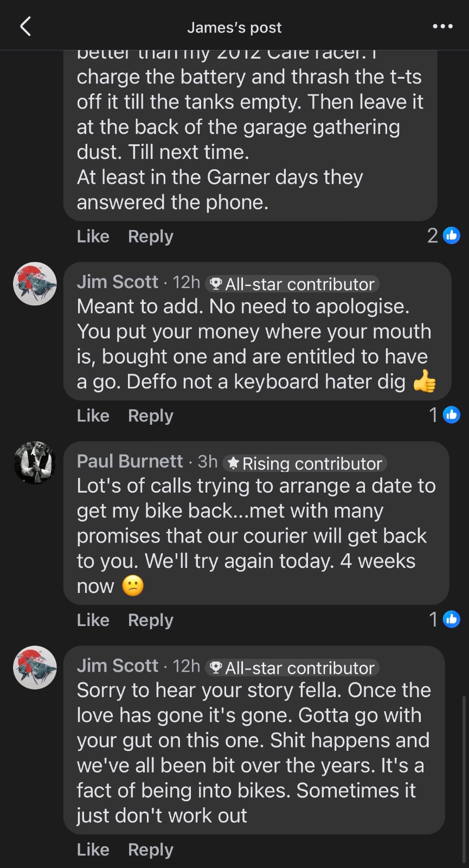Screen dimensions: 469x868
Task: Open Paul Burnett's profile picture
Action: tap(35, 462)
